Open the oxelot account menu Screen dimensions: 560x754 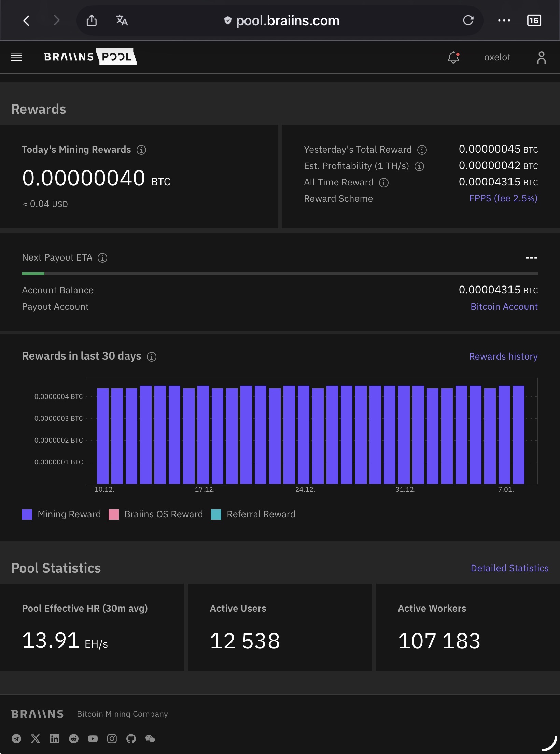tap(497, 57)
